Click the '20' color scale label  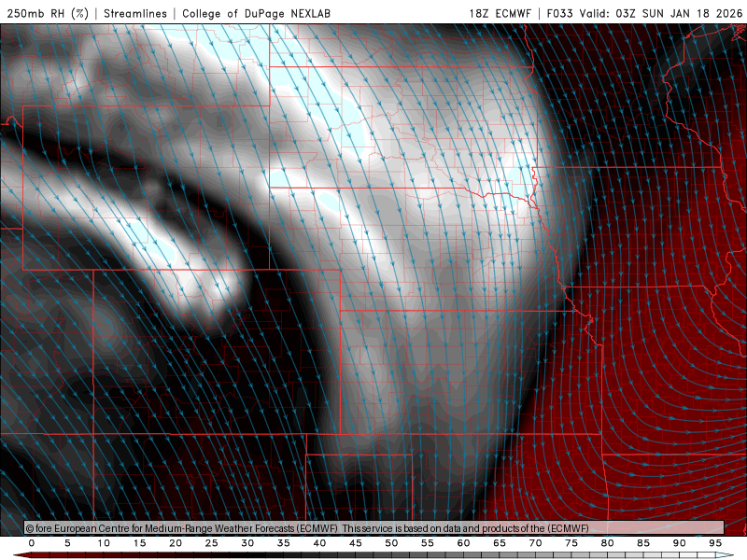click(176, 543)
